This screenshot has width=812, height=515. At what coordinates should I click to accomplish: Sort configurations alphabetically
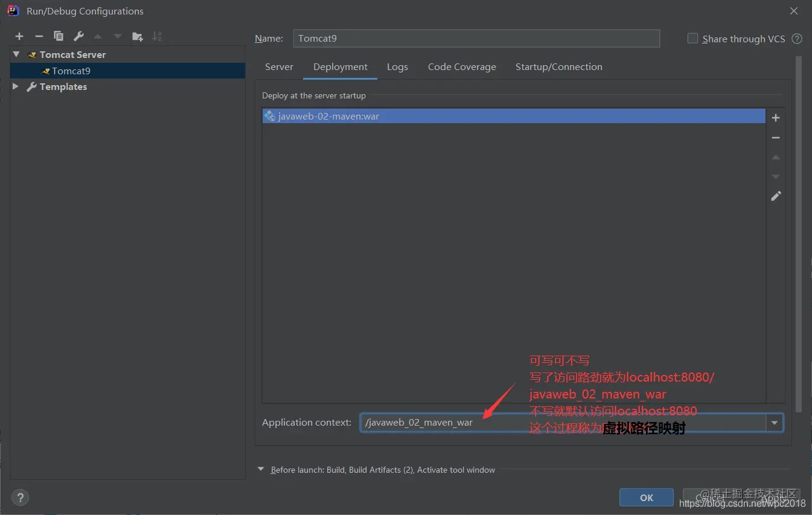tap(157, 37)
